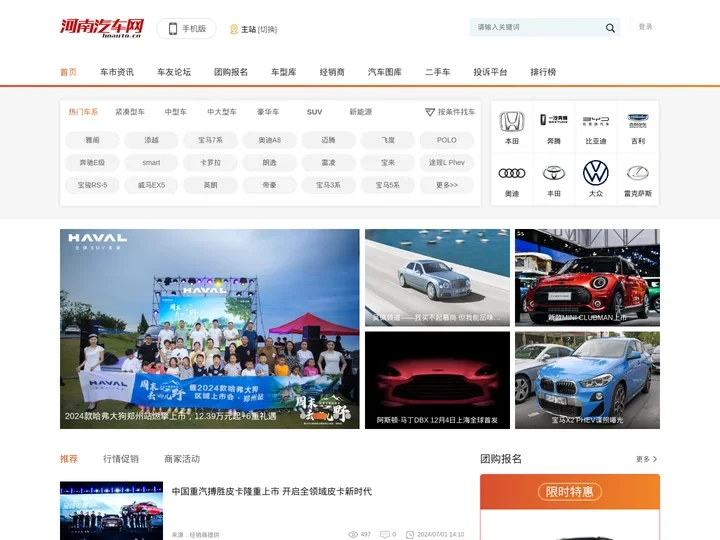Screen dimensions: 720x540
Task: Select the 热门车系 tab
Action: (83, 112)
